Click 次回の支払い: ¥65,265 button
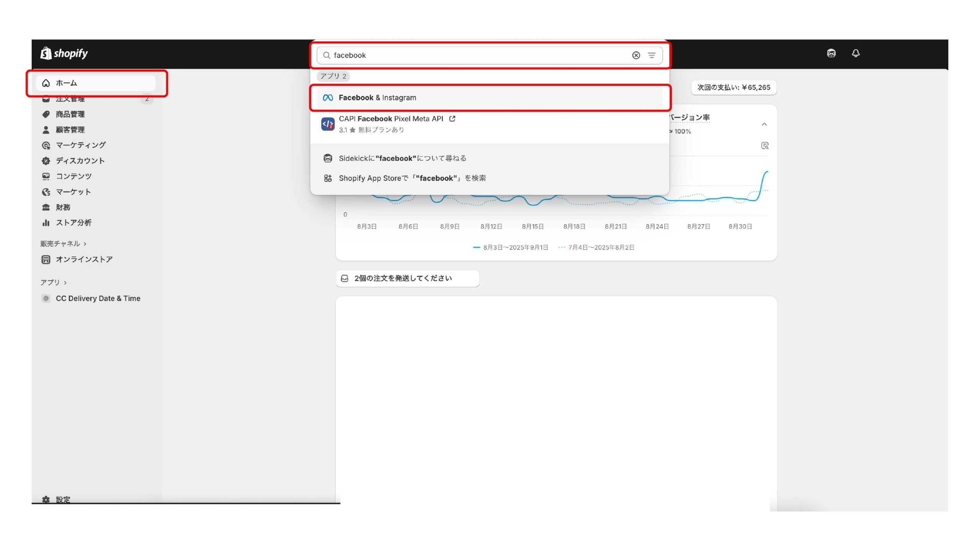The width and height of the screenshot is (980, 551). click(x=733, y=87)
